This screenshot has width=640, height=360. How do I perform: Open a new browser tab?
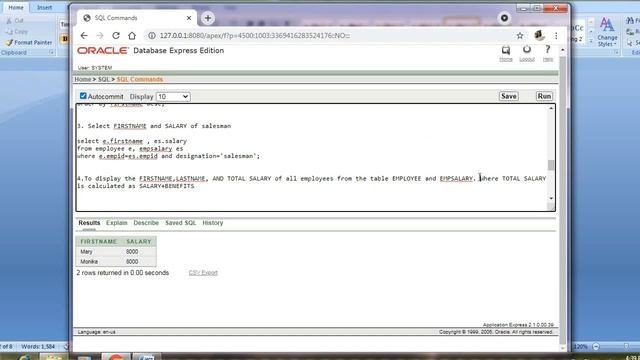(208, 18)
